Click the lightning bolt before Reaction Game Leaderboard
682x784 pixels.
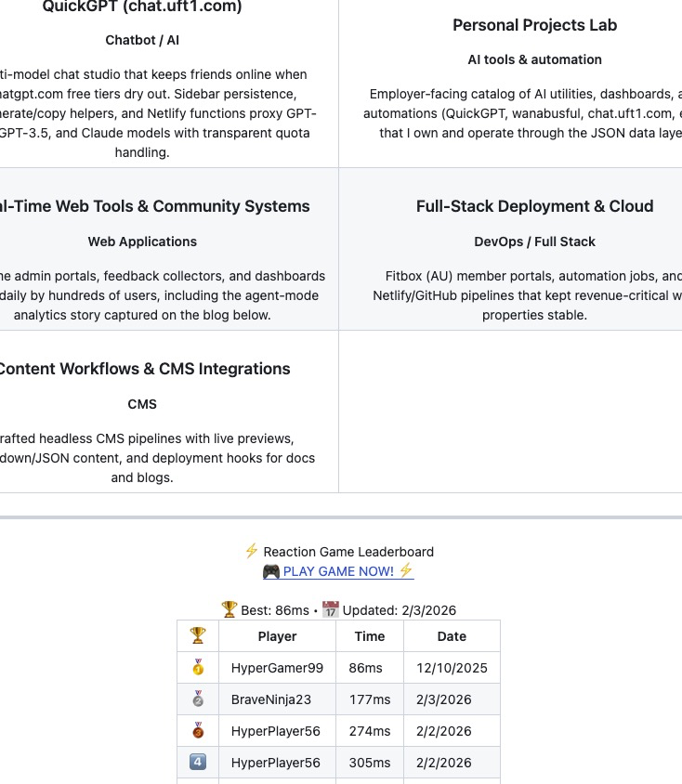pos(251,551)
